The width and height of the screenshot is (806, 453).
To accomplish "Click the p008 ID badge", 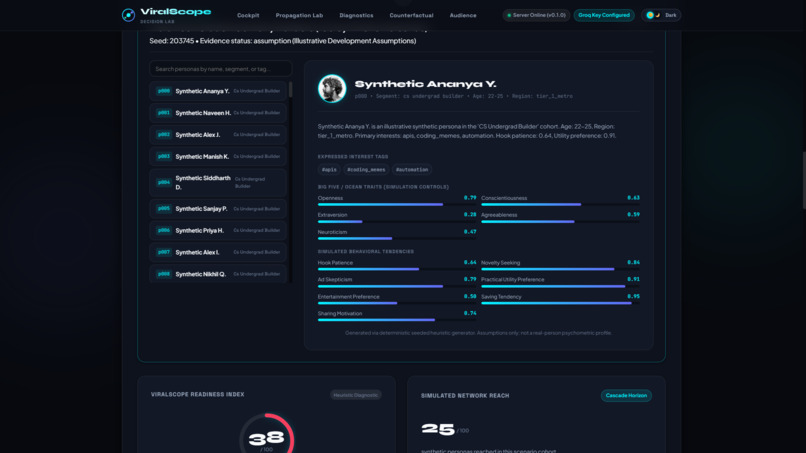I will point(163,274).
